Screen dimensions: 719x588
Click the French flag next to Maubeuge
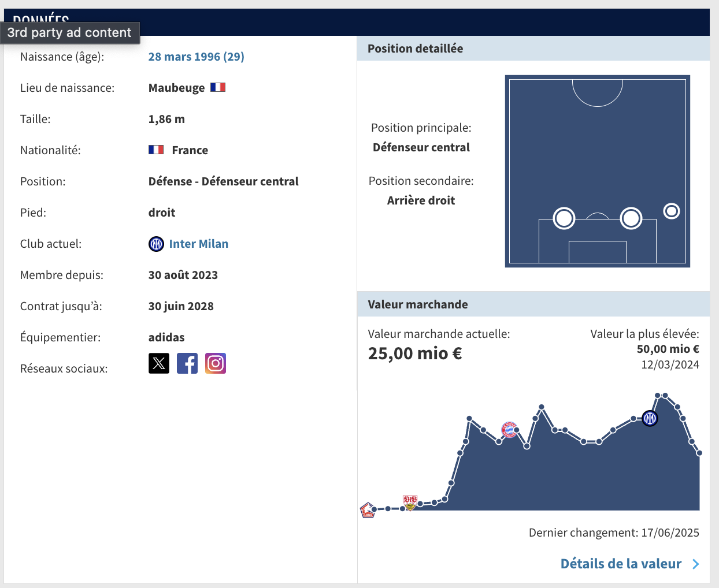(x=218, y=87)
